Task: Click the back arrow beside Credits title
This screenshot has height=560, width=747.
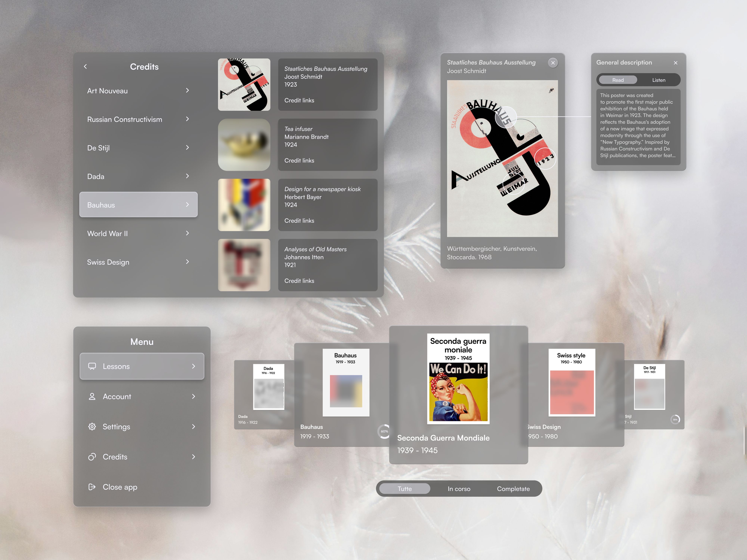Action: [86, 66]
